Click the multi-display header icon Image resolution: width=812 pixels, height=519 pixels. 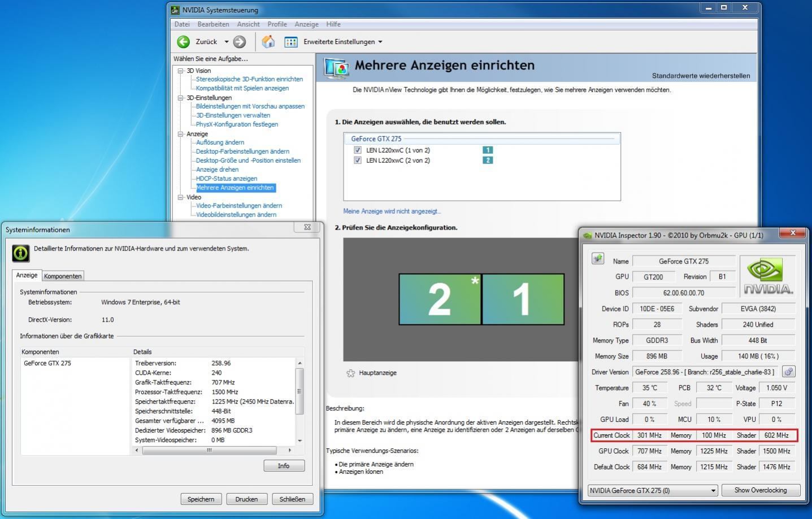337,68
